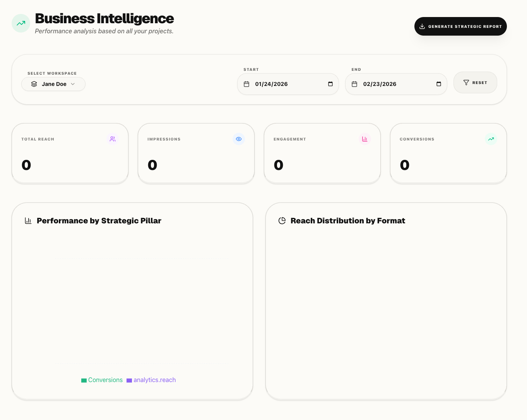This screenshot has width=527, height=420.
Task: Click the layers icon in workspace selector
Action: pyautogui.click(x=34, y=84)
